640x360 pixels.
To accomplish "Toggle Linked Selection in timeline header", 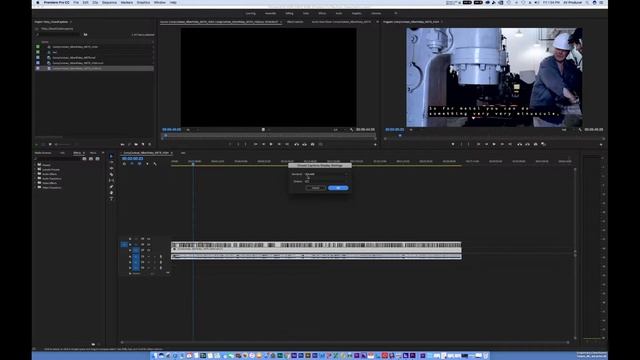I will tap(140, 164).
